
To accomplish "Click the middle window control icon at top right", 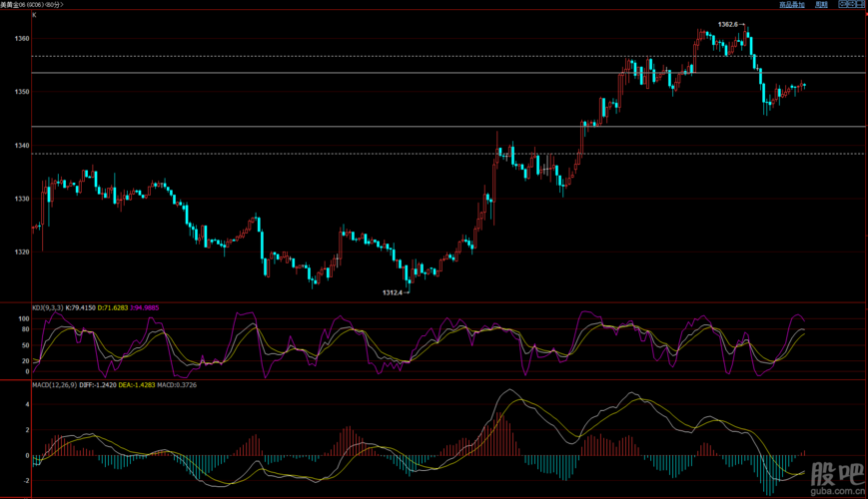I will pyautogui.click(x=851, y=5).
